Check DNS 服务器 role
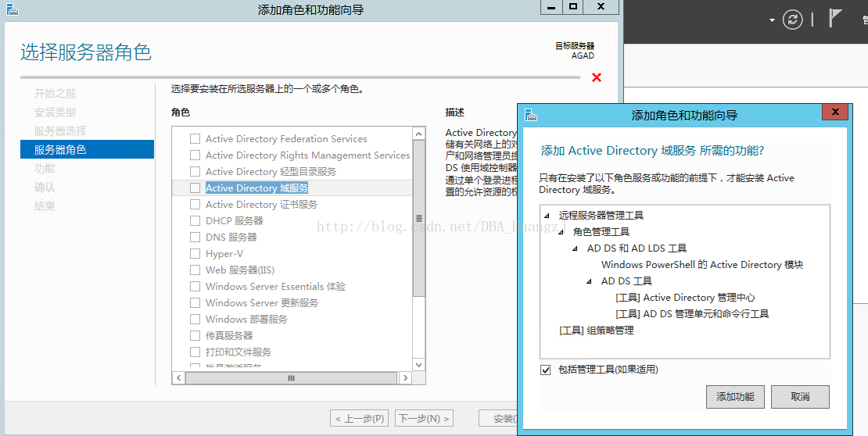 tap(195, 237)
